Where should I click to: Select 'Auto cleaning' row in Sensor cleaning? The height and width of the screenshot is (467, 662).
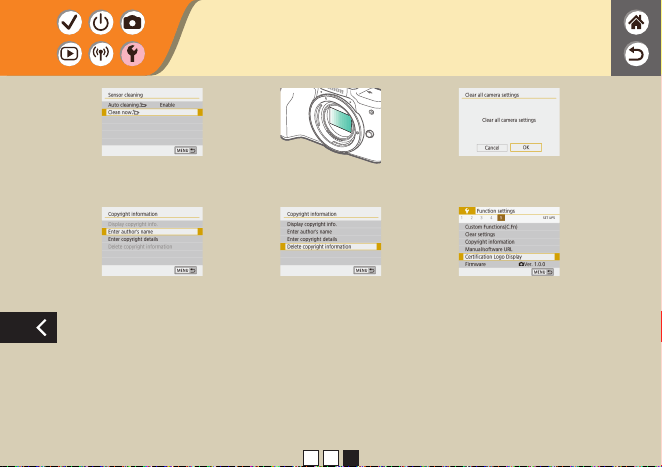click(152, 105)
